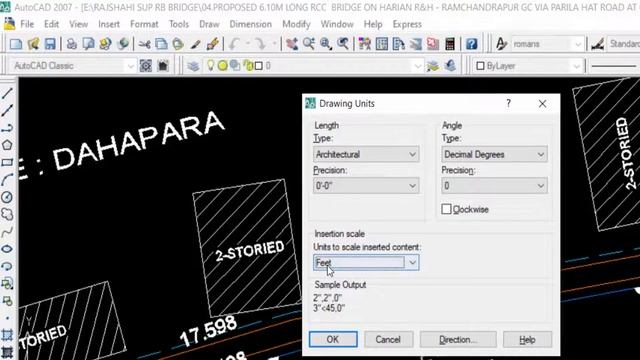Click the New drawing icon
The height and width of the screenshot is (360, 640).
[x=16, y=44]
